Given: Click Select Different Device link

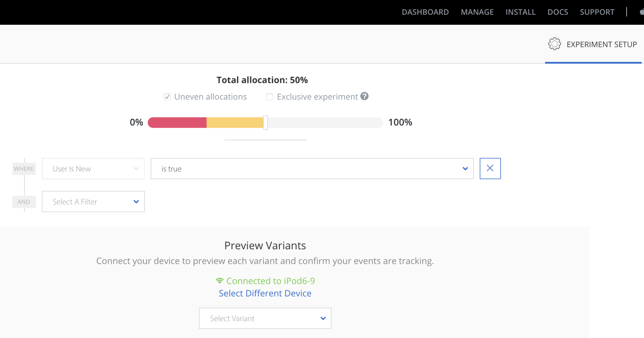Looking at the screenshot, I should click(x=265, y=293).
